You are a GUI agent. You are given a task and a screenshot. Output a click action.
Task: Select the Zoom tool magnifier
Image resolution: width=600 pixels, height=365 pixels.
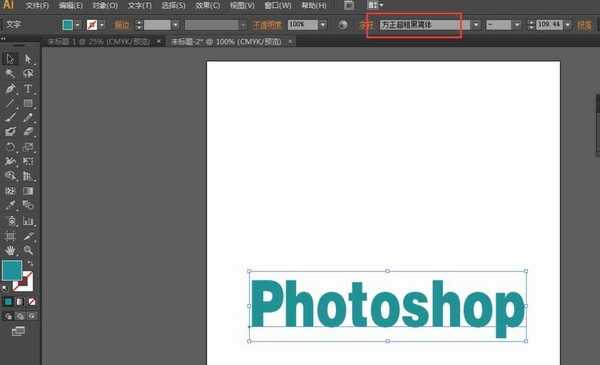28,250
